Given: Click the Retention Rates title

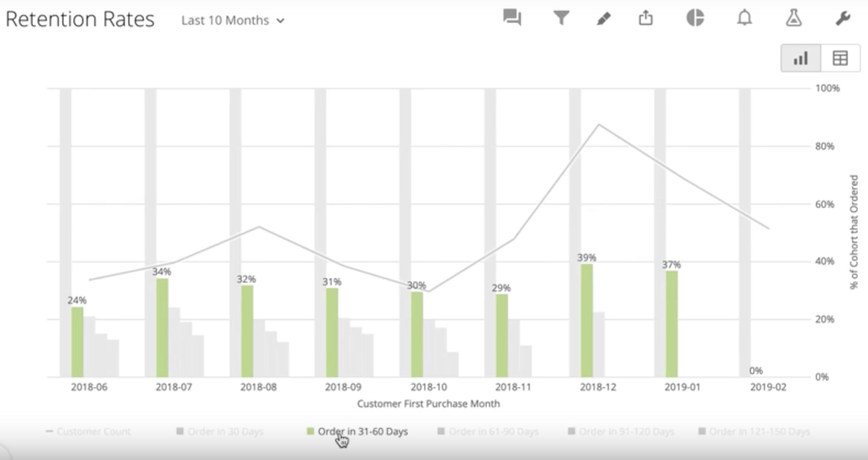Looking at the screenshot, I should pos(80,19).
